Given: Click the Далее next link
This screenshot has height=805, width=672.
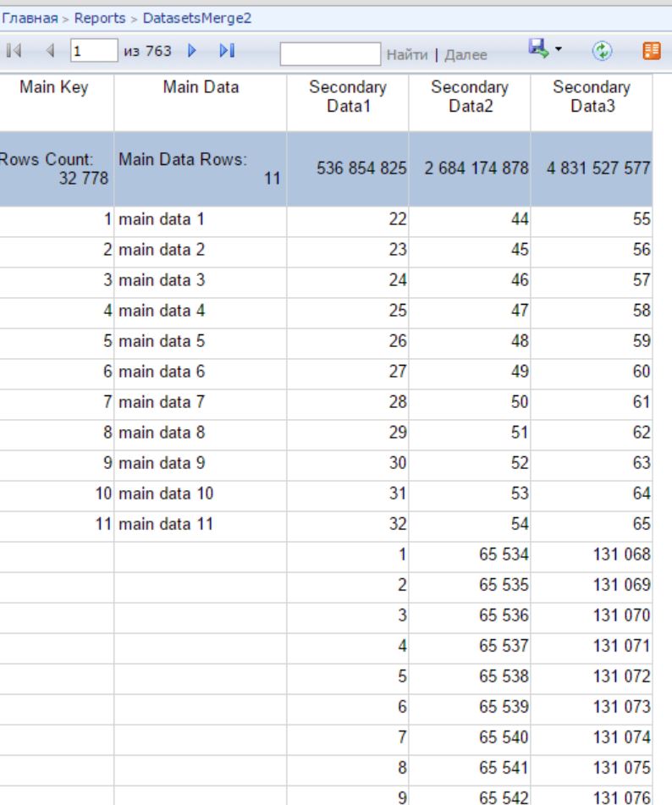Looking at the screenshot, I should pyautogui.click(x=465, y=54).
